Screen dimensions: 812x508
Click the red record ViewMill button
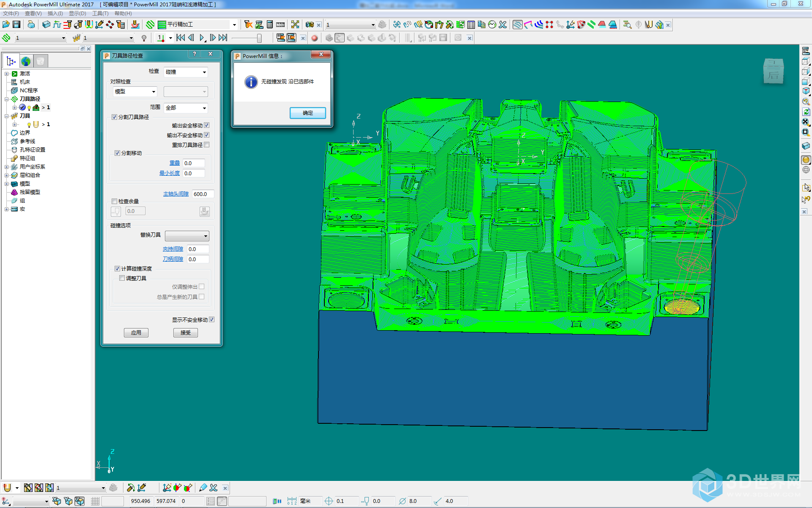click(x=314, y=38)
